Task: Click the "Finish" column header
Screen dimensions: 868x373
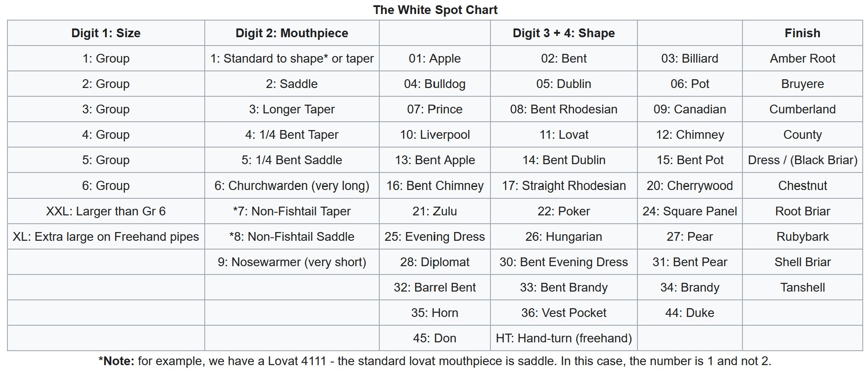Action: (x=802, y=33)
